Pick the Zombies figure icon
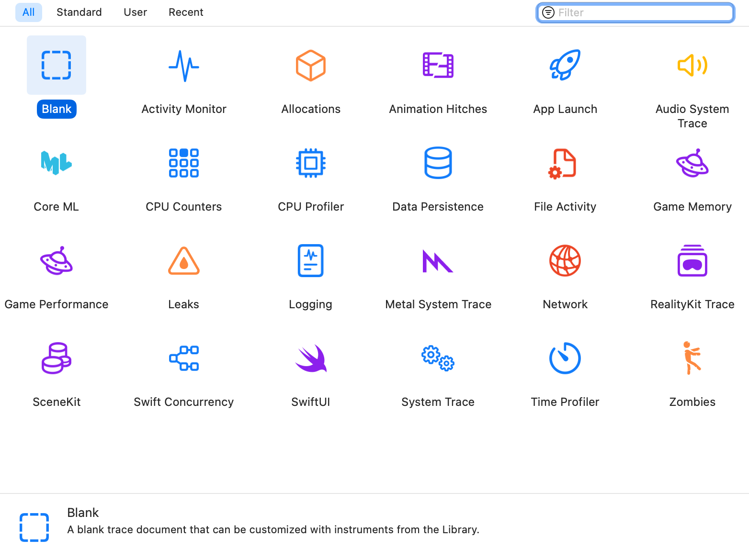The height and width of the screenshot is (560, 749). [x=692, y=358]
